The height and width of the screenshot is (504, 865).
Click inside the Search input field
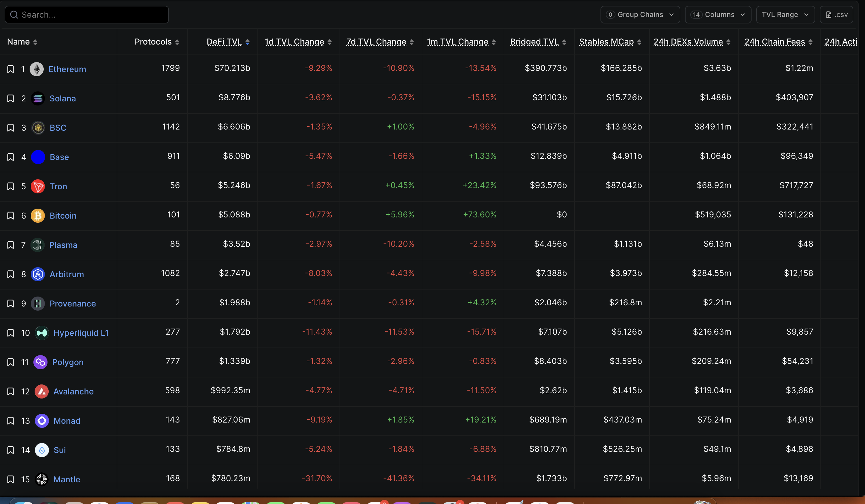point(86,14)
